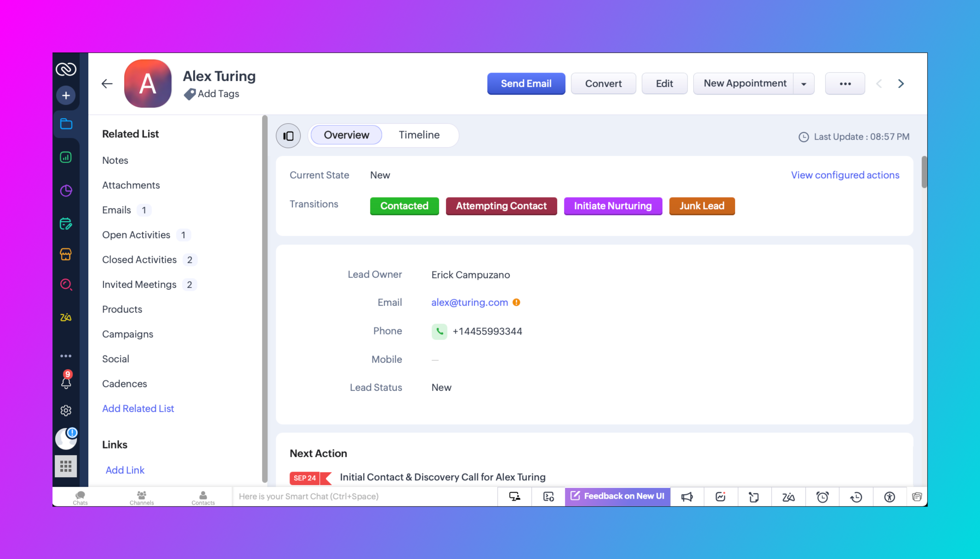Click the megaphone announcements icon in bottom bar
This screenshot has height=559, width=980.
(687, 496)
